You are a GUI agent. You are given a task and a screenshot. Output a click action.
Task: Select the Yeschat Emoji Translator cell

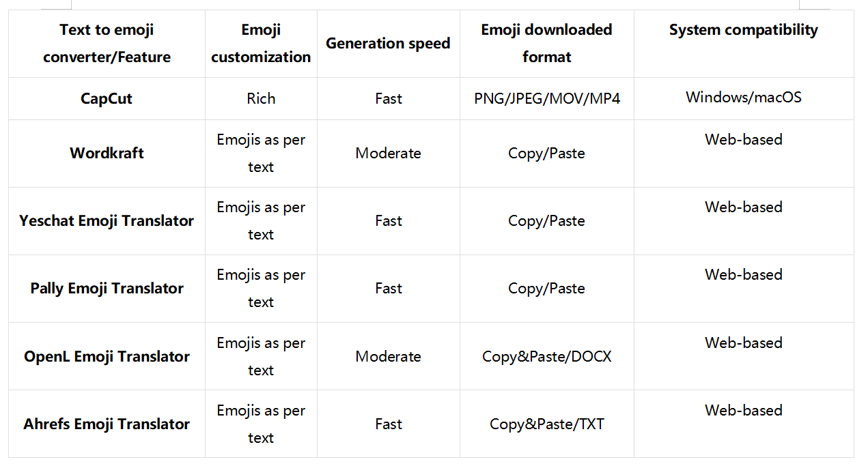pyautogui.click(x=107, y=220)
